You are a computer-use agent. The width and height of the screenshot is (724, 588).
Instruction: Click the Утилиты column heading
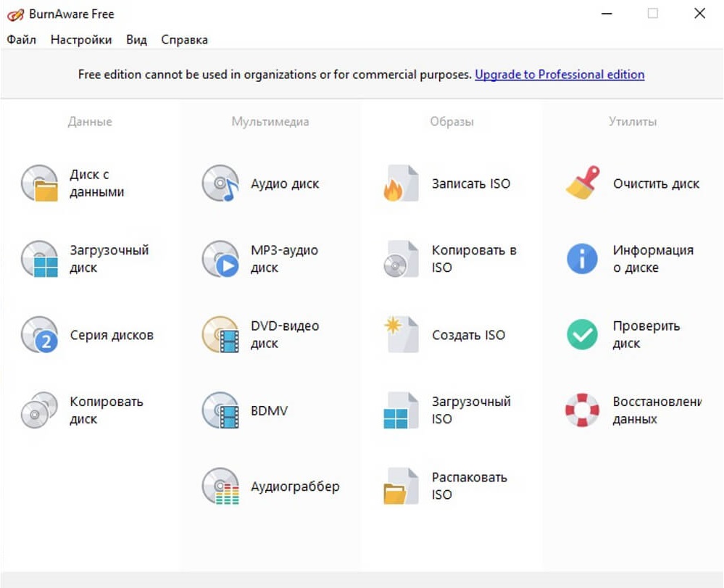tap(633, 122)
